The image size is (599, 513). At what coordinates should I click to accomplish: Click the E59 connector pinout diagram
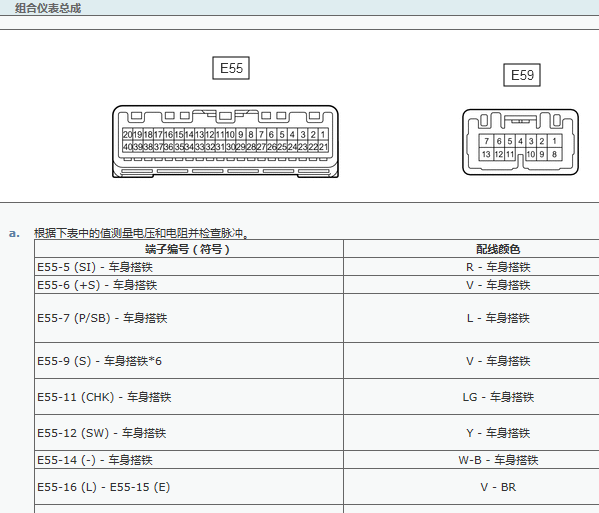click(x=520, y=142)
